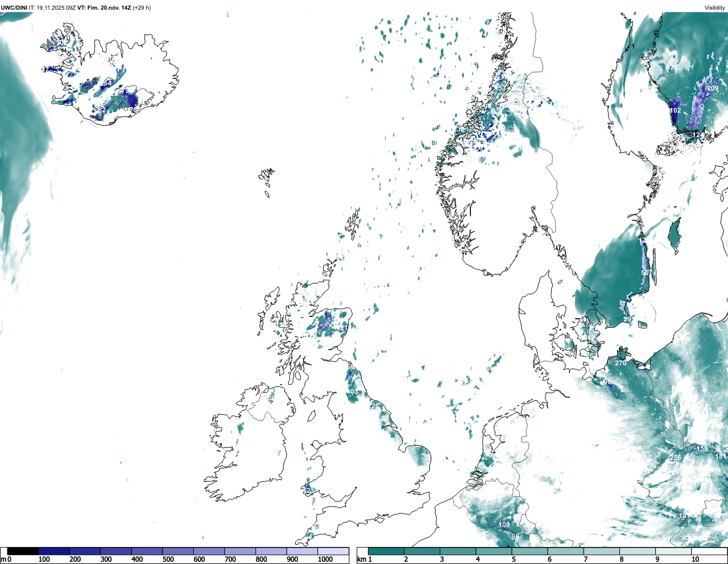Choose the 4–5 km legend swatch
728x564 pixels.
point(494,551)
